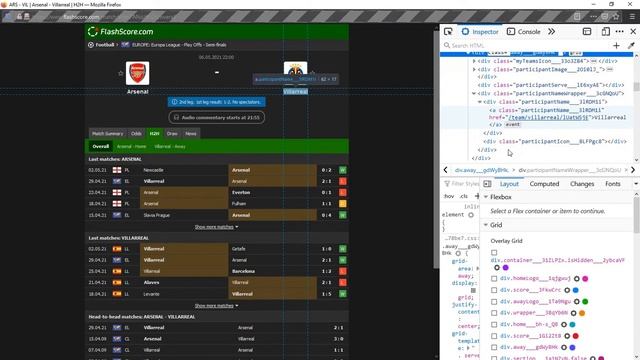Toggle the split rules view icon
The image size is (640, 360).
487,184
